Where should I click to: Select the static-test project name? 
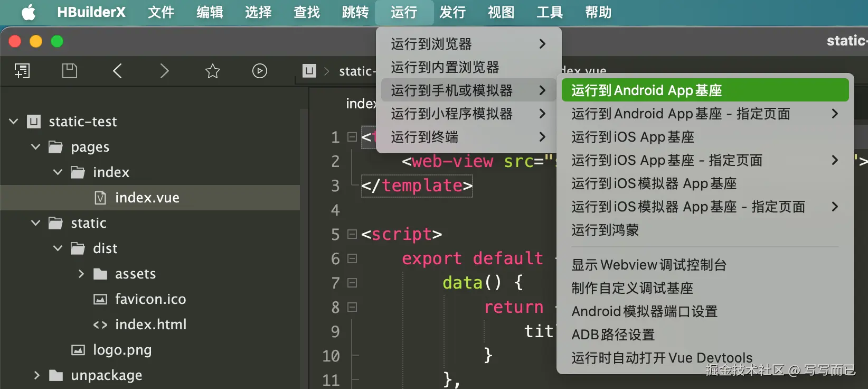[83, 122]
